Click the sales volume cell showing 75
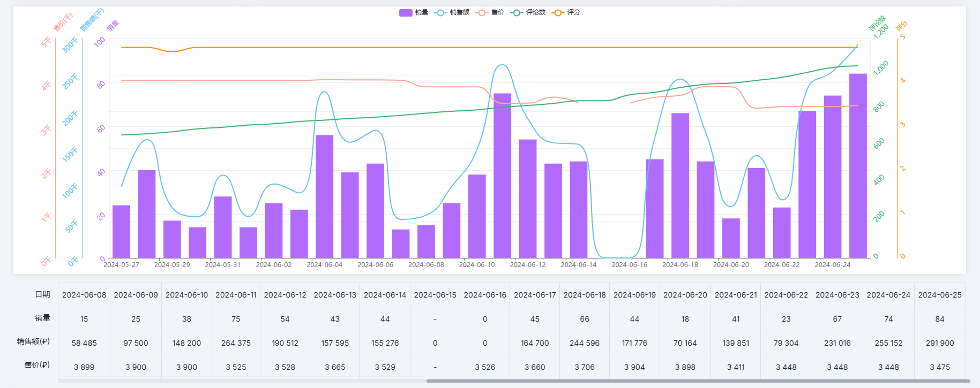Image resolution: width=980 pixels, height=388 pixels. (236, 319)
